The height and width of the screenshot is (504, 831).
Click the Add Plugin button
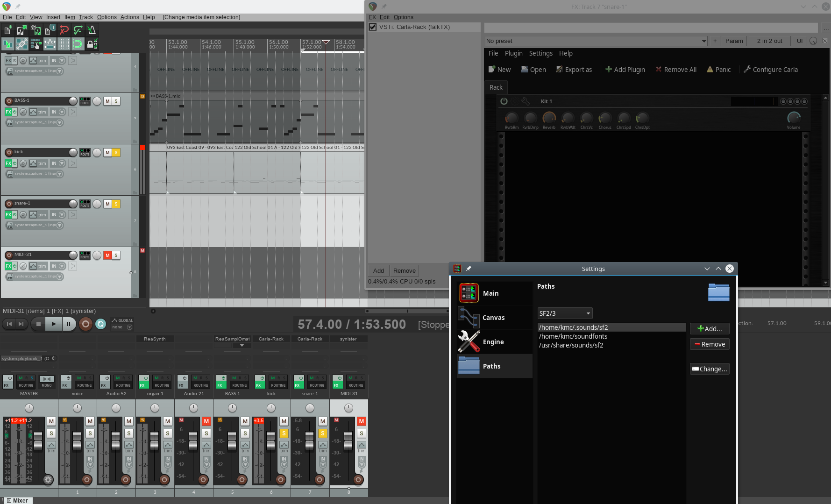[625, 70]
